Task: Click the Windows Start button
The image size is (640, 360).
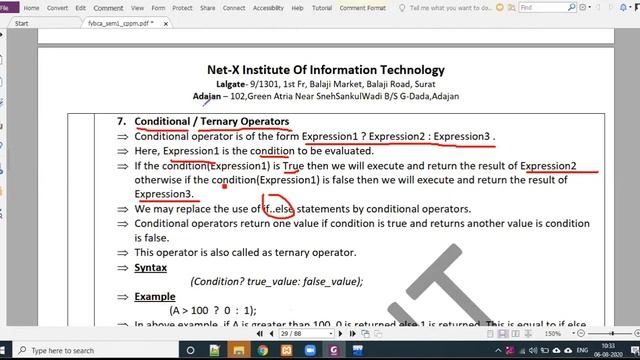Action: 2,350
